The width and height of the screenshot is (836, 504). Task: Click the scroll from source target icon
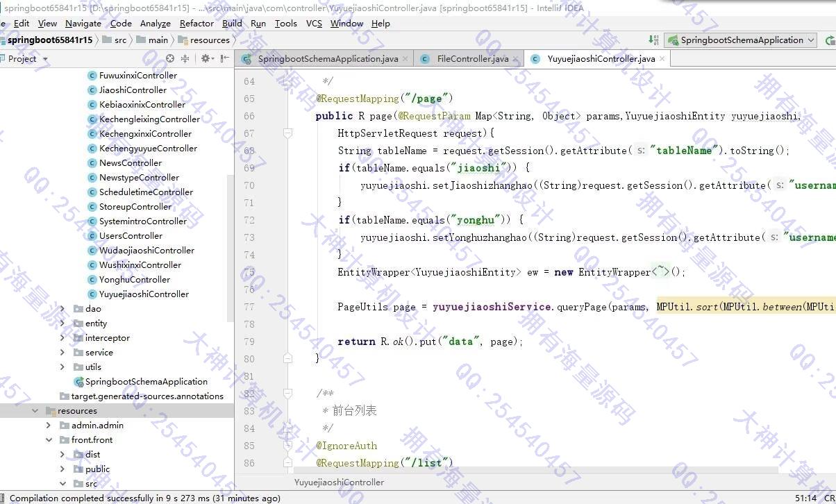tap(170, 58)
